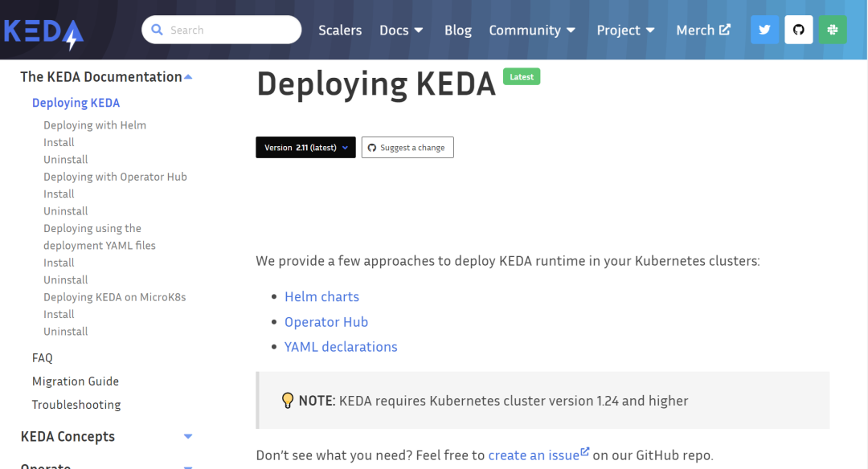Go to the Scalers page
Image resolution: width=868 pixels, height=469 pixels.
[x=340, y=30]
